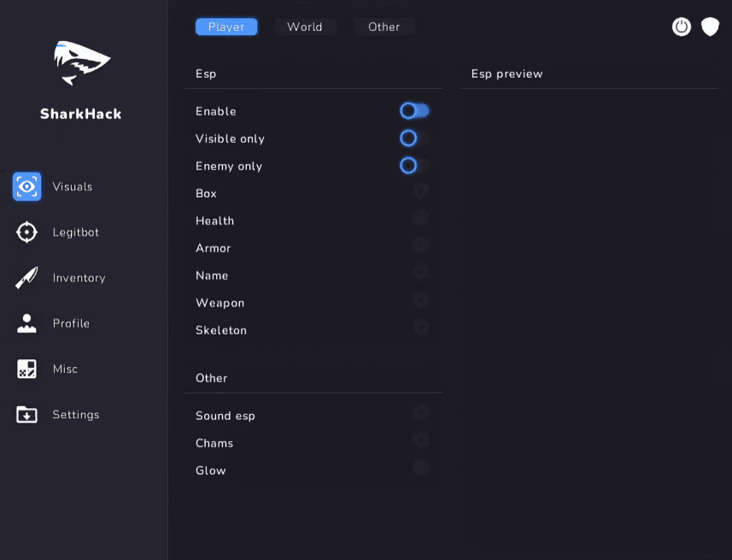The image size is (732, 560).
Task: Open the gear options for Box
Action: coord(420,191)
